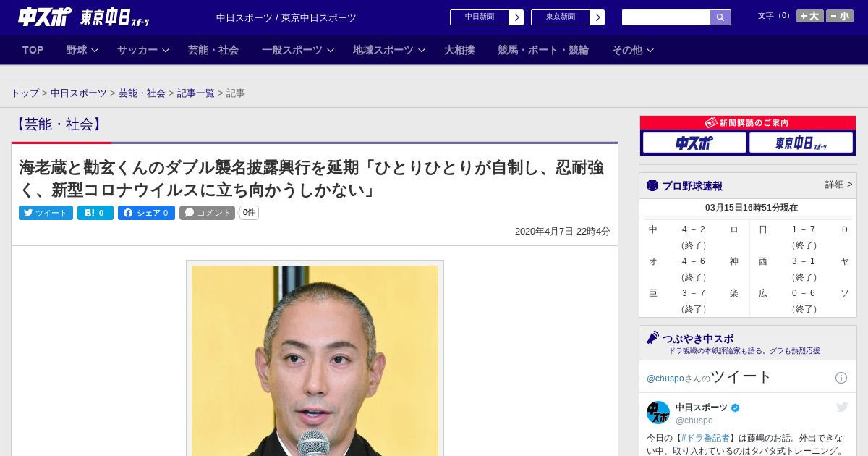The width and height of the screenshot is (868, 456).
Task: Decrease text size with －小 button
Action: click(x=840, y=16)
